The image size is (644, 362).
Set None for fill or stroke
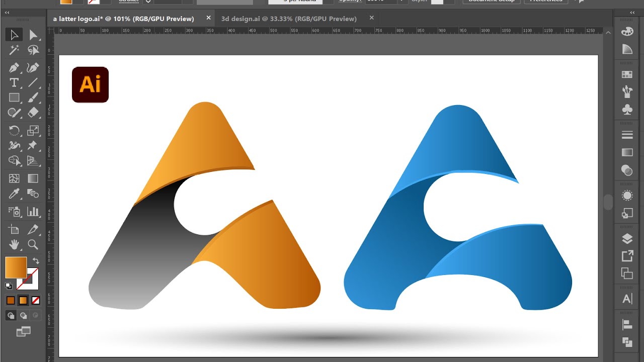pyautogui.click(x=36, y=301)
